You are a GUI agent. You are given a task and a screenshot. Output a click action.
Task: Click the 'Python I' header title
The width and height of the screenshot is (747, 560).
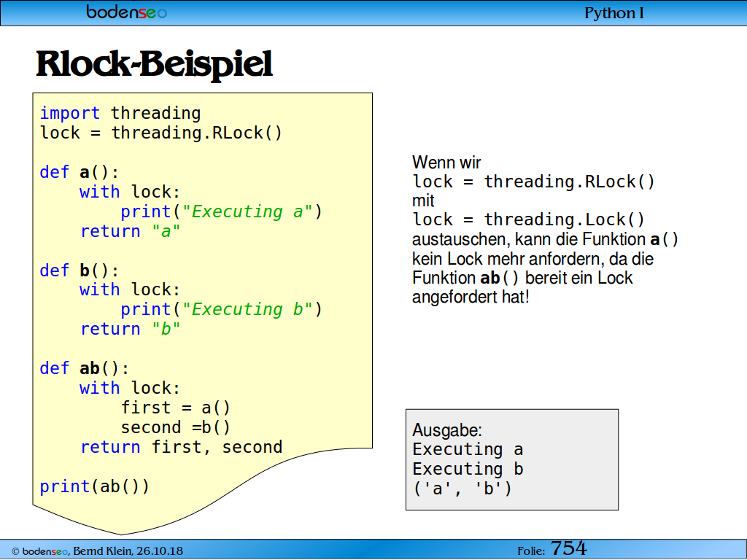pos(614,13)
